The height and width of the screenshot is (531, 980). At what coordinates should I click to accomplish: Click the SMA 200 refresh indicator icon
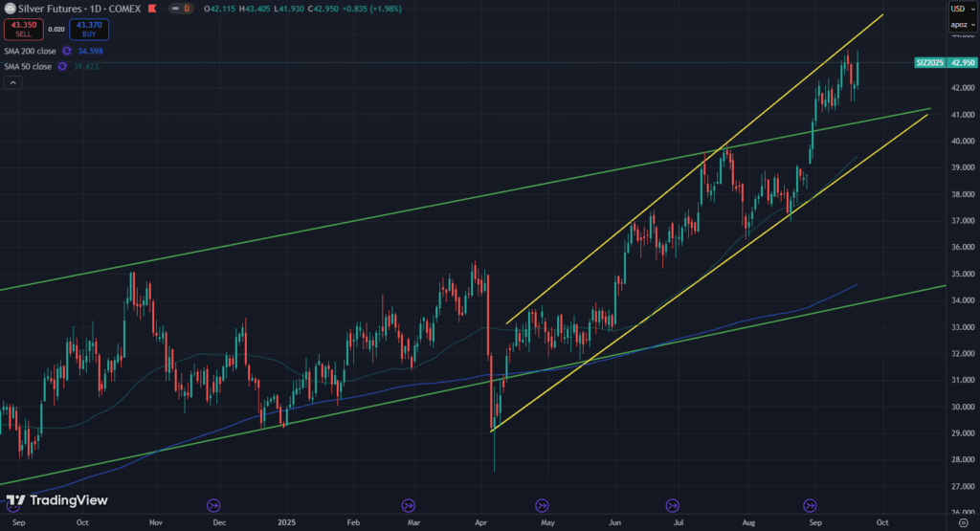coord(67,50)
